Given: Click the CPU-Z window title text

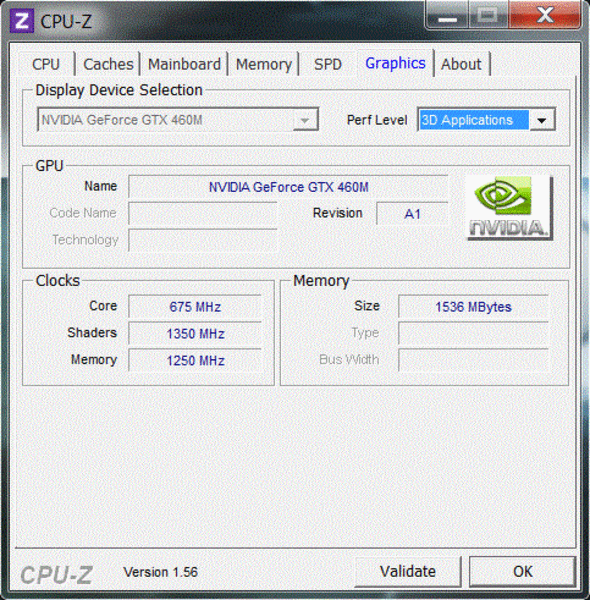Looking at the screenshot, I should pos(66,21).
